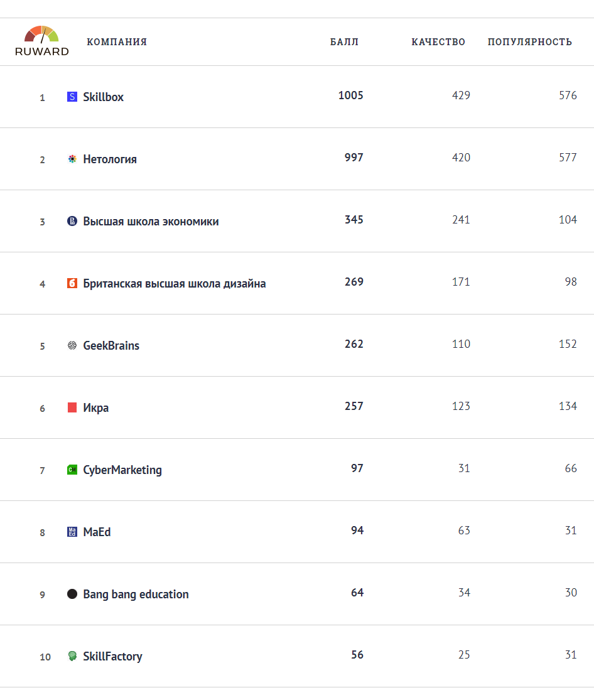The image size is (594, 700).
Task: Open the Skillbox company link
Action: (x=104, y=97)
